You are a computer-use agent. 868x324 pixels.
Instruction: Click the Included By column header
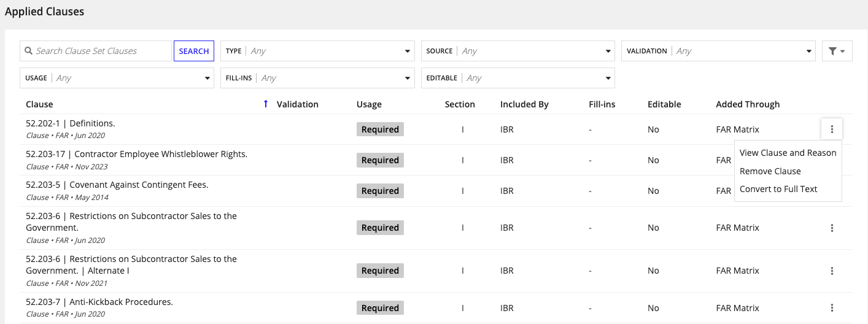point(524,104)
